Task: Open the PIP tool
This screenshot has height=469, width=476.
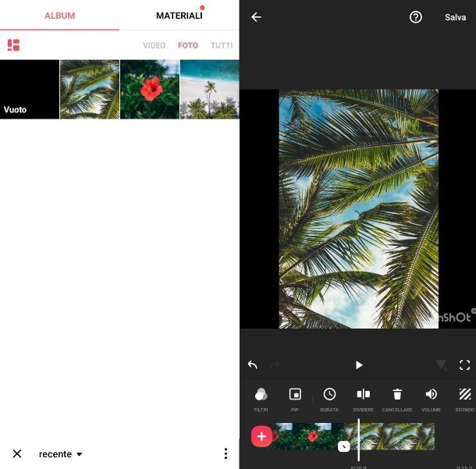Action: point(295,400)
